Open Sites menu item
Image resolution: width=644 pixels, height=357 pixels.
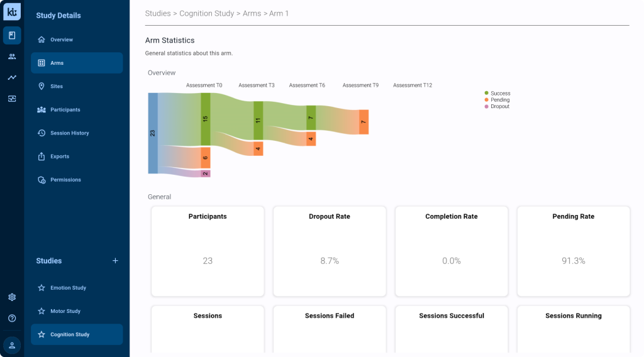click(77, 86)
